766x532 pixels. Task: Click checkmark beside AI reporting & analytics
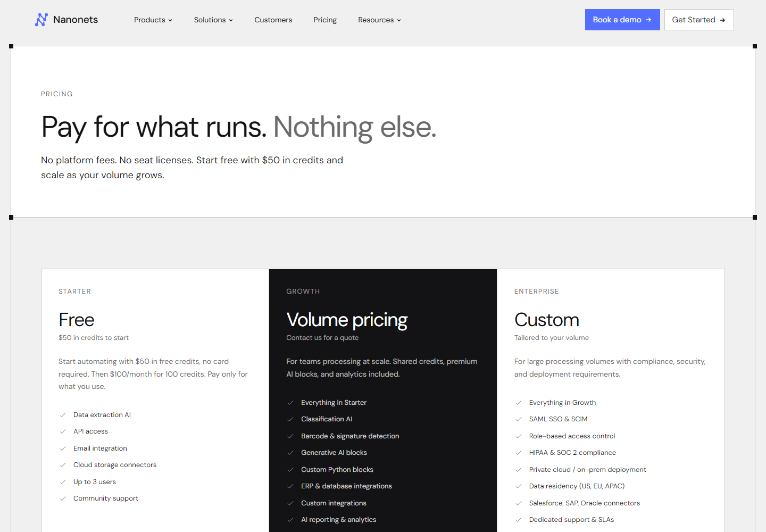click(290, 520)
